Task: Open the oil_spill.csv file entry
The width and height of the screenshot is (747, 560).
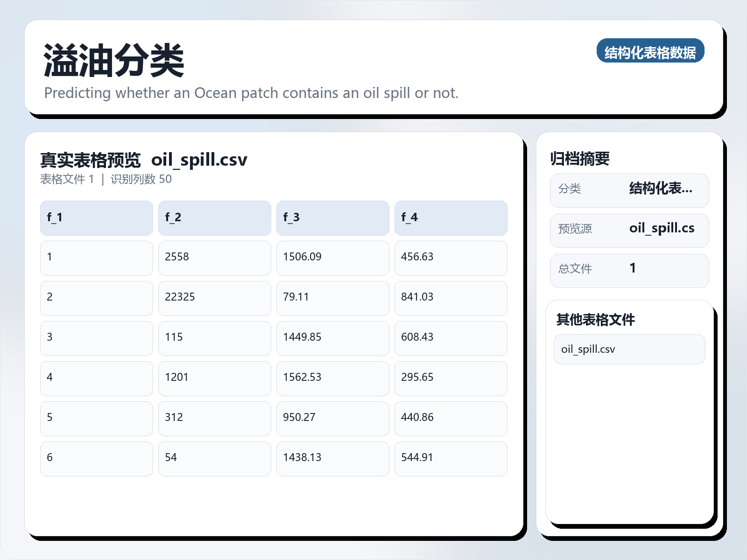Action: pos(629,349)
